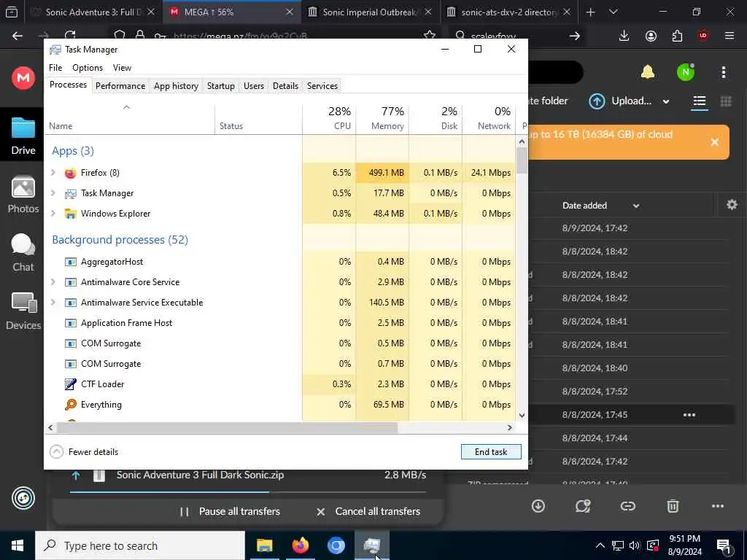Image resolution: width=747 pixels, height=560 pixels.
Task: Expand the Task Manager process row
Action: [x=53, y=192]
